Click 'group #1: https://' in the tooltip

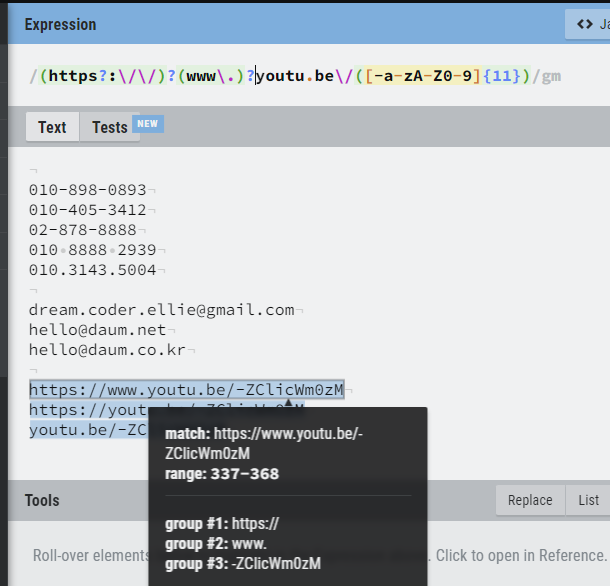click(222, 524)
